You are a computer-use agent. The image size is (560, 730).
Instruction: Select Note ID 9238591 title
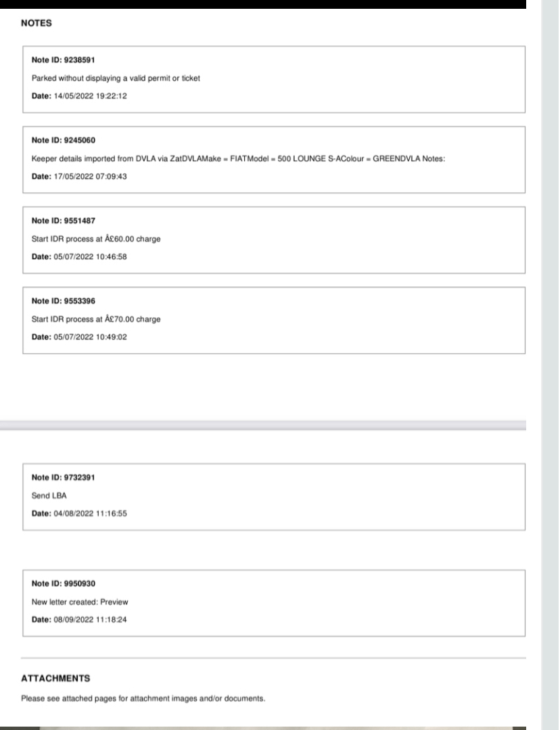tap(64, 60)
